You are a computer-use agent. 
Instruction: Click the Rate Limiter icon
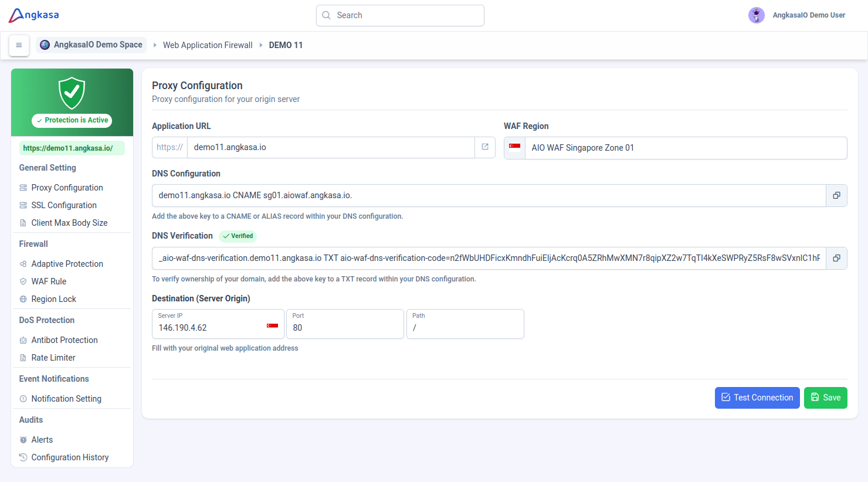[23, 358]
